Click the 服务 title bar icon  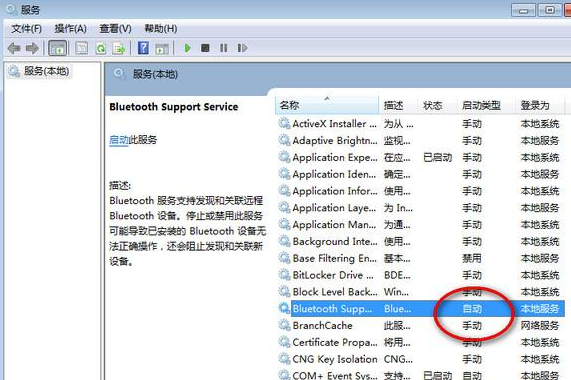11,9
